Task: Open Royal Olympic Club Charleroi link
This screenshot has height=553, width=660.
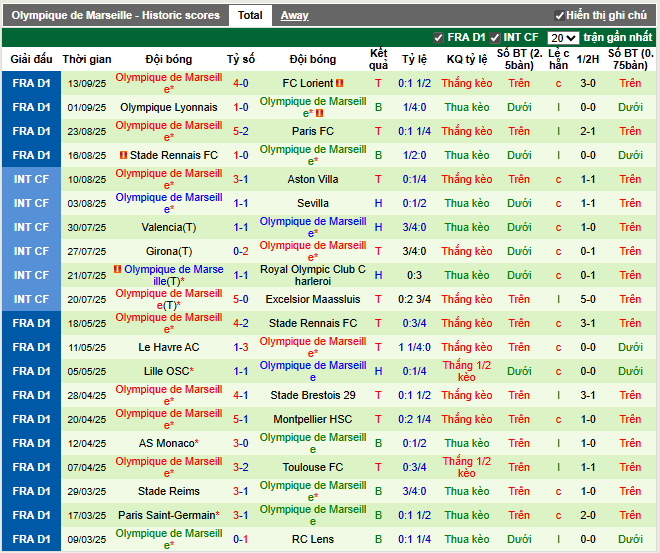Action: tap(313, 275)
